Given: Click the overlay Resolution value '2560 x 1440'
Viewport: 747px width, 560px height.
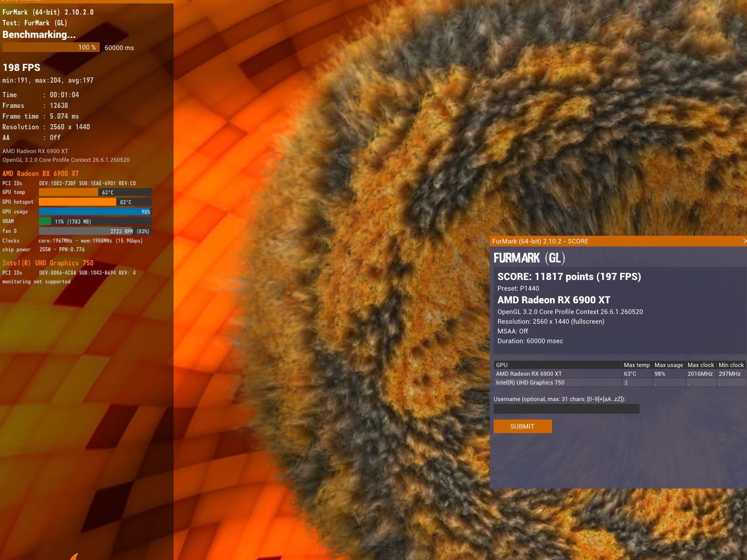Looking at the screenshot, I should pyautogui.click(x=70, y=127).
